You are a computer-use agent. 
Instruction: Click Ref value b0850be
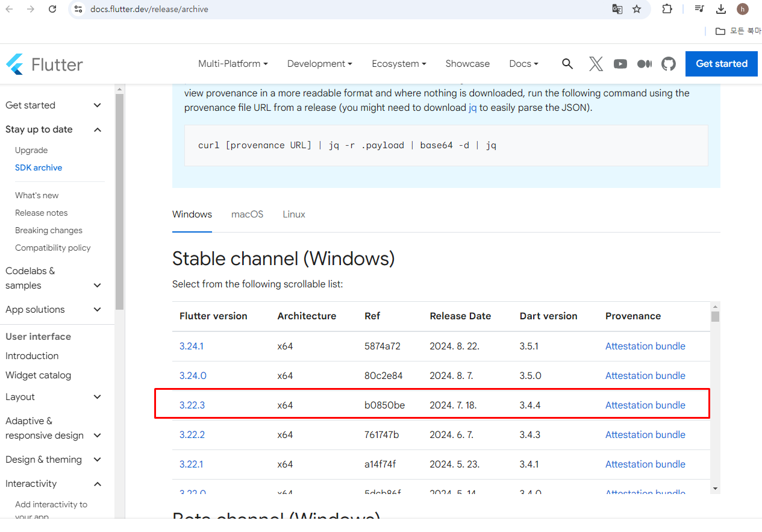click(x=384, y=405)
